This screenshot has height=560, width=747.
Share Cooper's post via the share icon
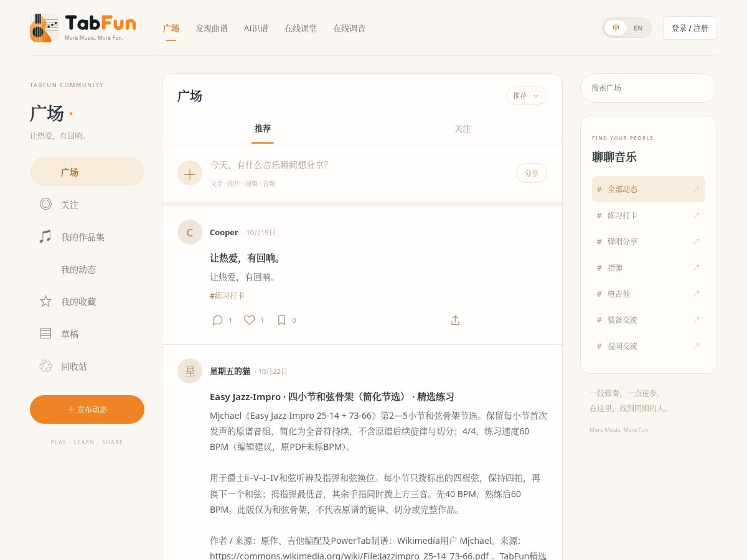455,320
